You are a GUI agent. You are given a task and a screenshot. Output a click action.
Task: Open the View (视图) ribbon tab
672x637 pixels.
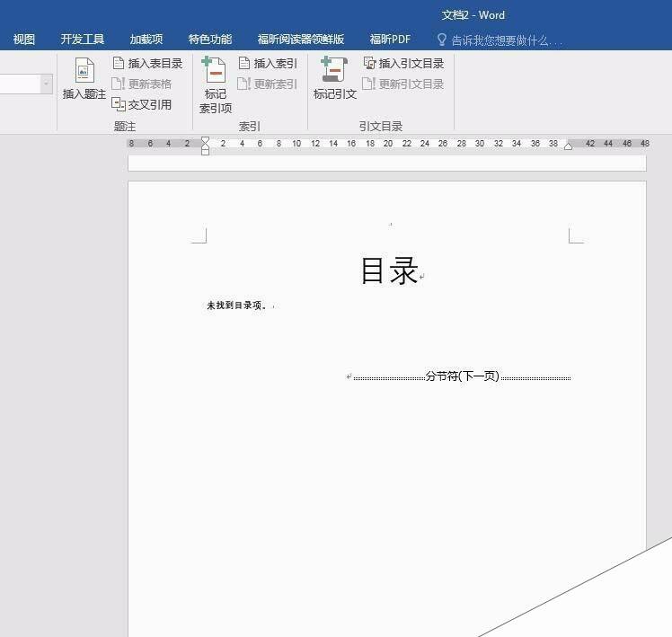click(x=24, y=40)
